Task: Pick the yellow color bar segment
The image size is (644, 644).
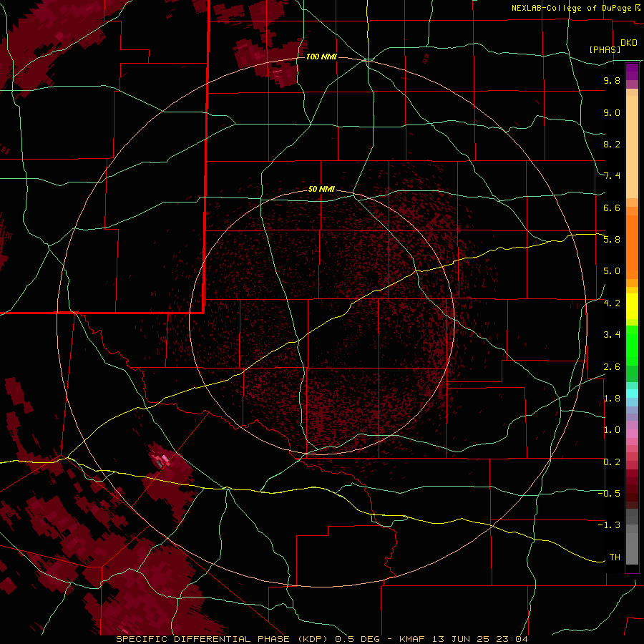Action: (632, 306)
